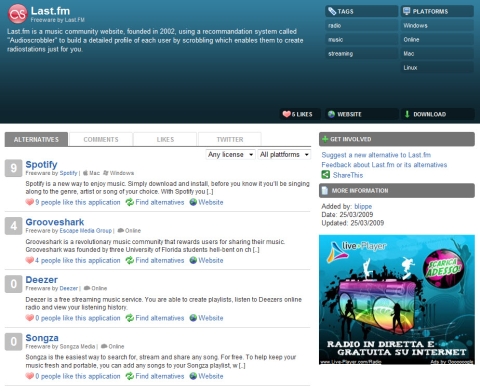Click the globe Website icon for Songza
Viewport: 480px width, 391px height.
pos(193,376)
